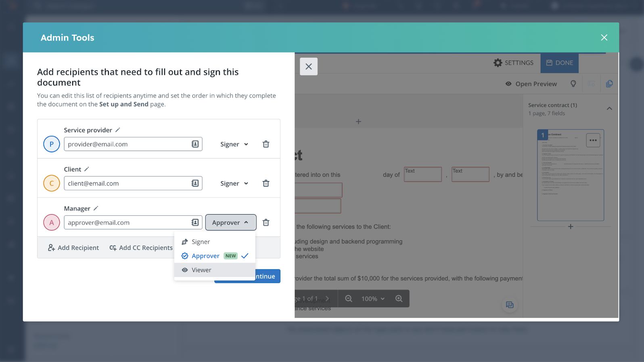
Task: Choose Viewer from role menu
Action: point(215,270)
